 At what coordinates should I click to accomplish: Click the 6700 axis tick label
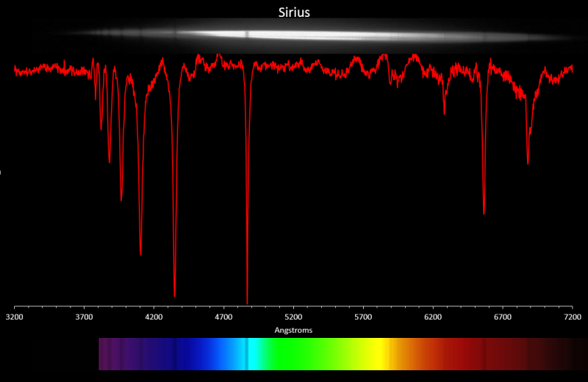coord(503,317)
